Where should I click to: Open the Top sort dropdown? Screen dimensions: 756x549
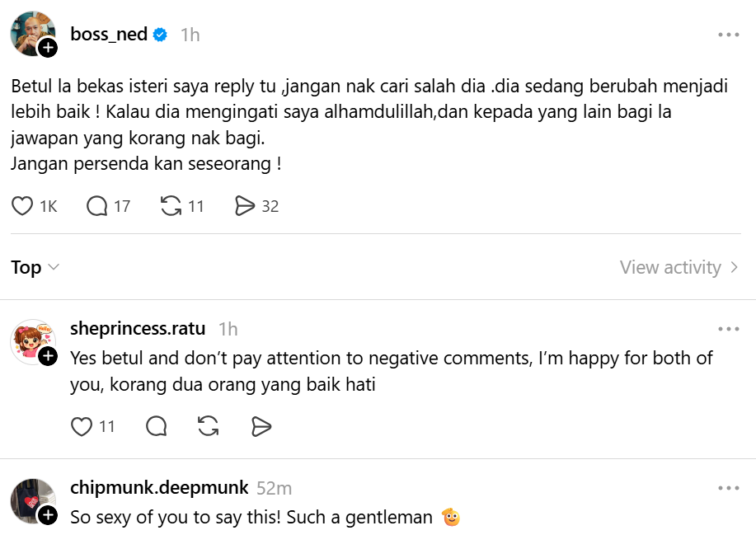[x=35, y=267]
